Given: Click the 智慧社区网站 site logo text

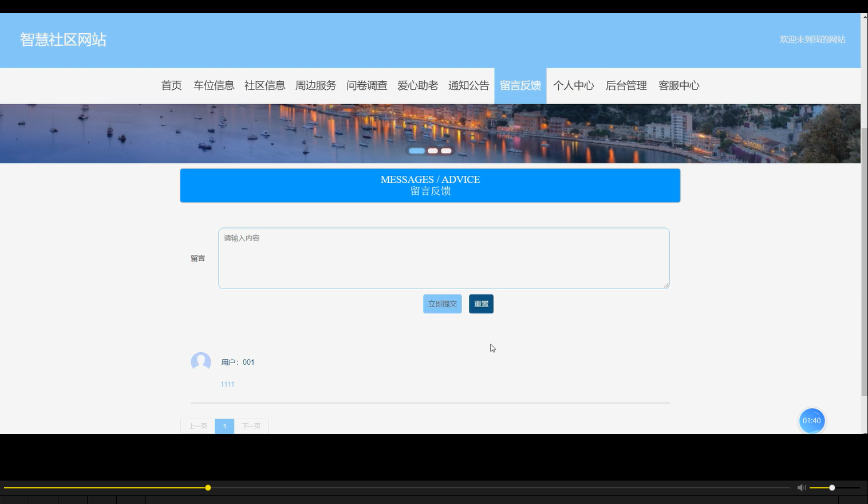Looking at the screenshot, I should pyautogui.click(x=63, y=40).
